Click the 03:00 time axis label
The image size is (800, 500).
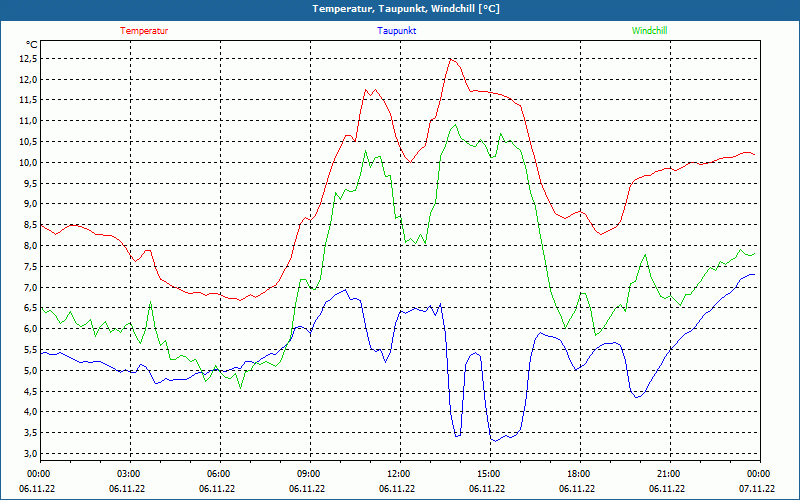click(x=131, y=474)
